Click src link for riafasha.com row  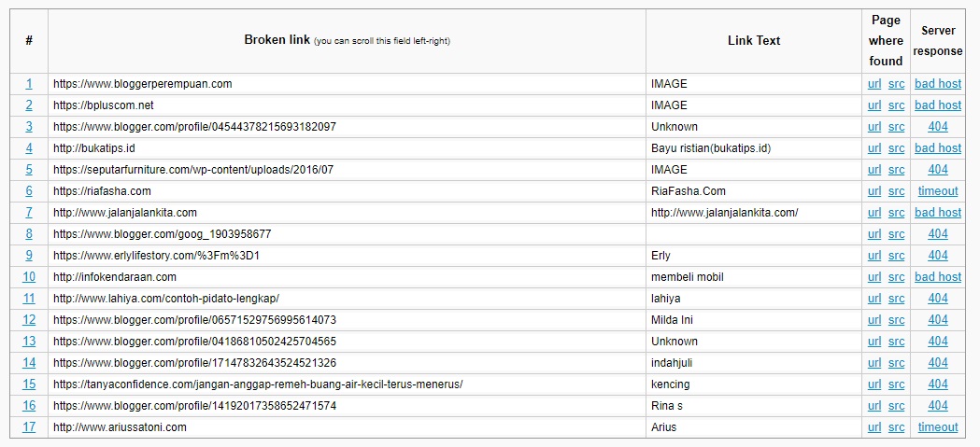(x=896, y=191)
